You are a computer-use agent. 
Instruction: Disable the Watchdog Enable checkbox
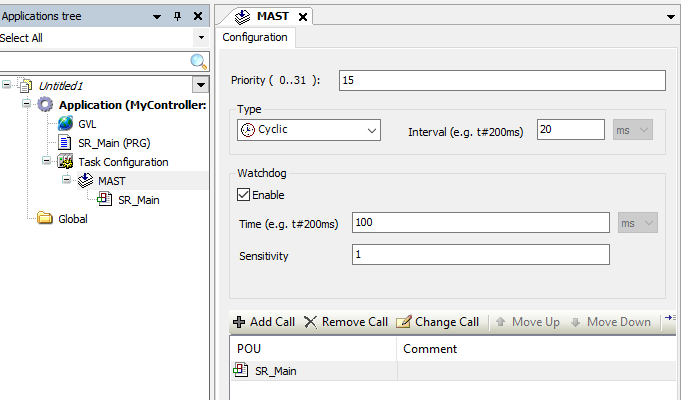[x=243, y=195]
